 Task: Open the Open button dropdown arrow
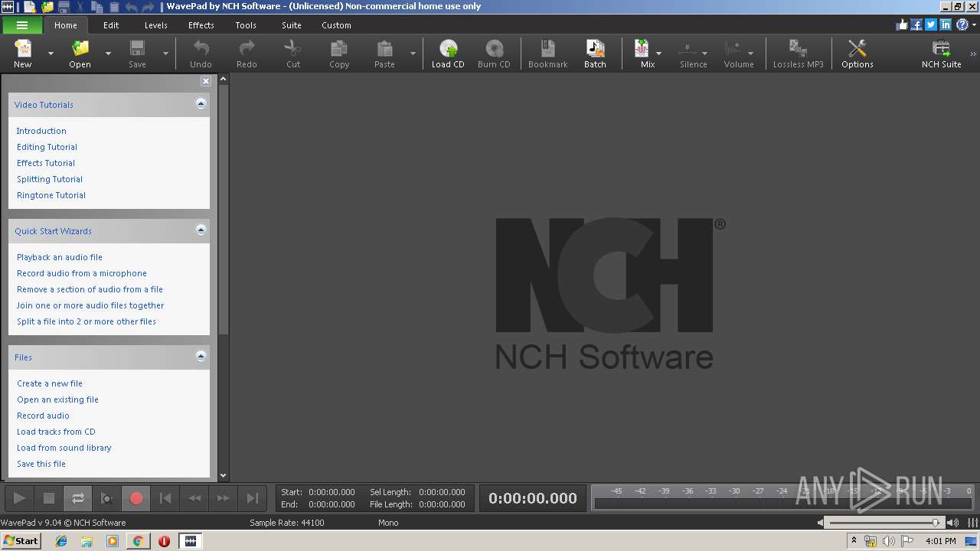[108, 54]
